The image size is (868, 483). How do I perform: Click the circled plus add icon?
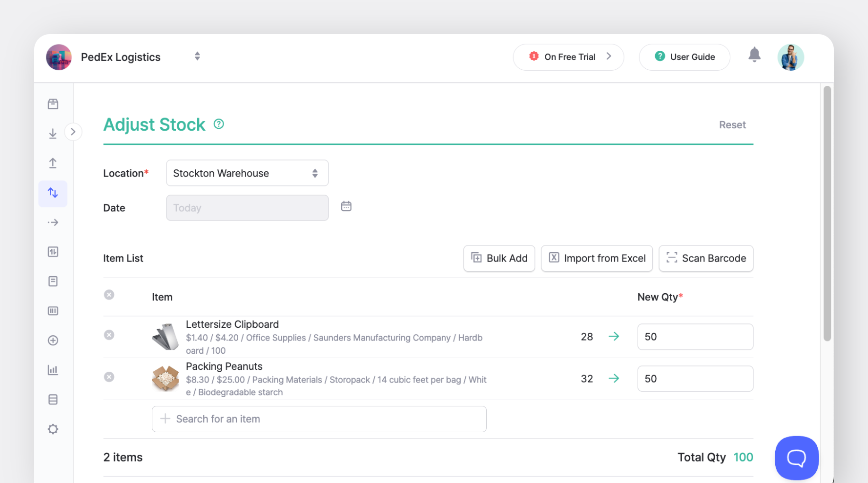tap(53, 341)
